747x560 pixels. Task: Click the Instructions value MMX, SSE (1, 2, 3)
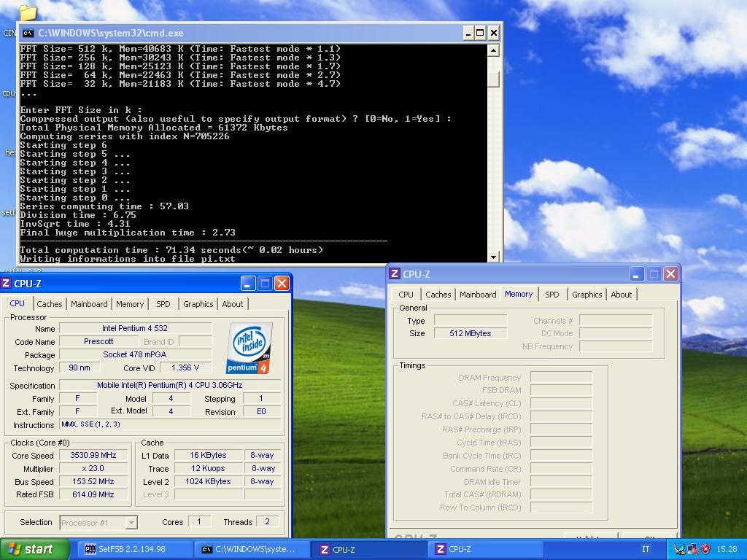pos(169,424)
